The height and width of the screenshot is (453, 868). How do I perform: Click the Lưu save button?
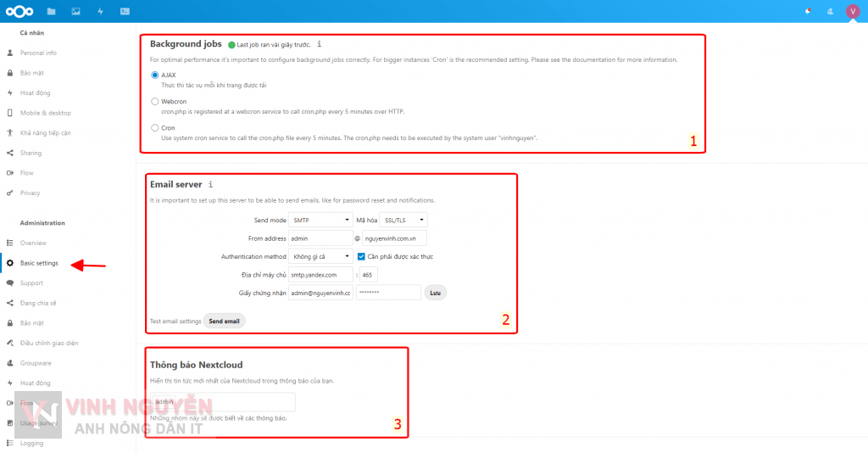click(435, 293)
